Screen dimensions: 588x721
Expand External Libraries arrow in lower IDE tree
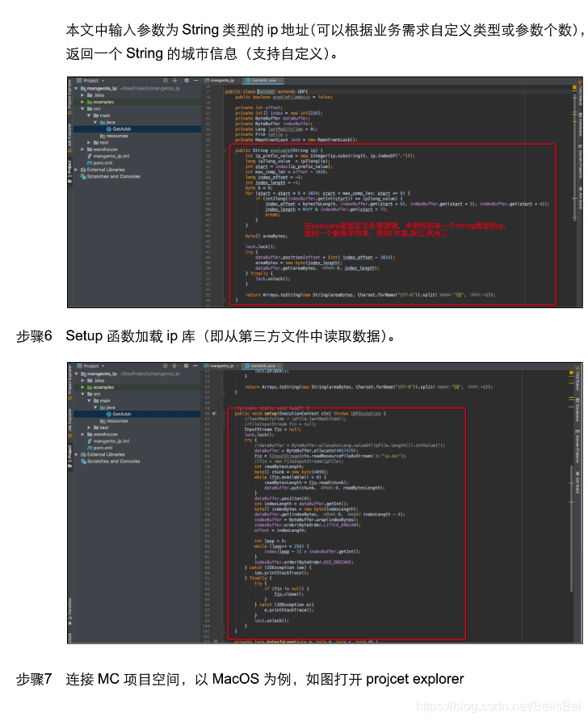[76, 455]
